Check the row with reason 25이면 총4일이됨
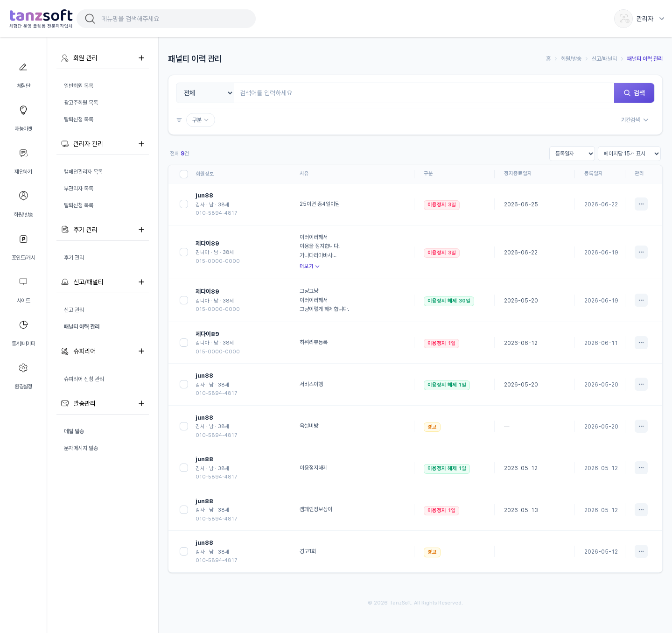Viewport: 672px width, 633px height. (x=184, y=204)
